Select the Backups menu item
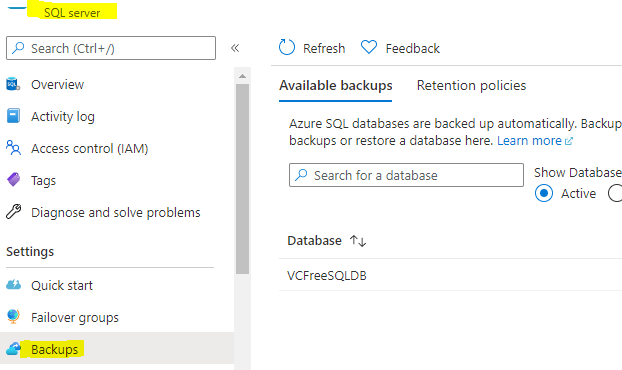The height and width of the screenshot is (370, 622). pyautogui.click(x=117, y=349)
